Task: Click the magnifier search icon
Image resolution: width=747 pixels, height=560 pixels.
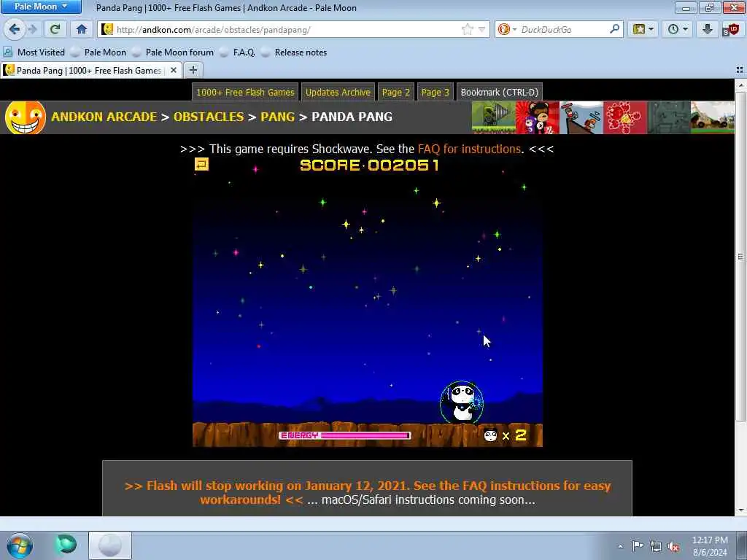Action: click(614, 29)
